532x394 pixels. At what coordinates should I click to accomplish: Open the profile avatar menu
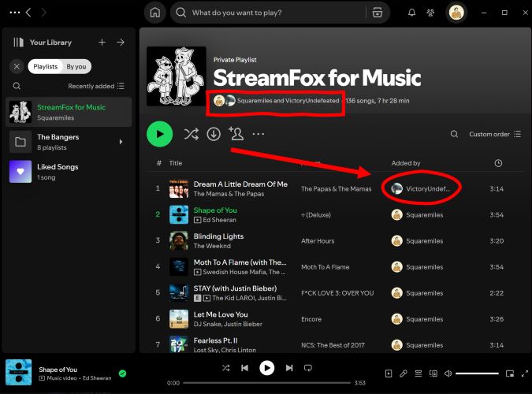(x=456, y=13)
